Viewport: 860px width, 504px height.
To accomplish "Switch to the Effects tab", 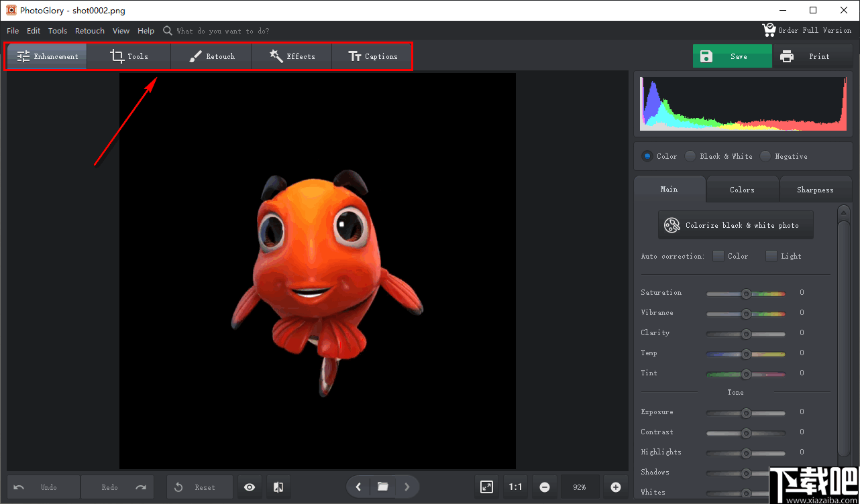I will tap(292, 56).
